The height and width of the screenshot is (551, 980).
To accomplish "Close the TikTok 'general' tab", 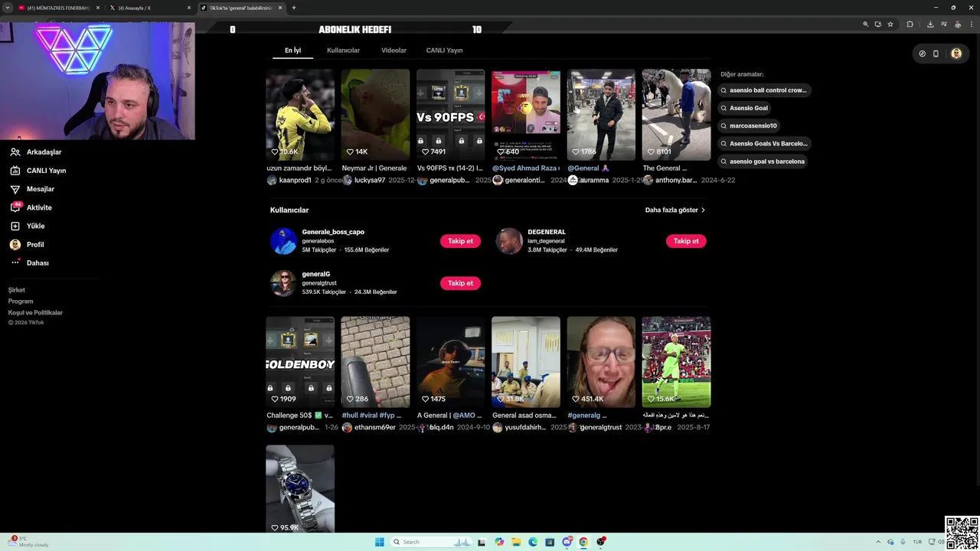I will tap(280, 8).
